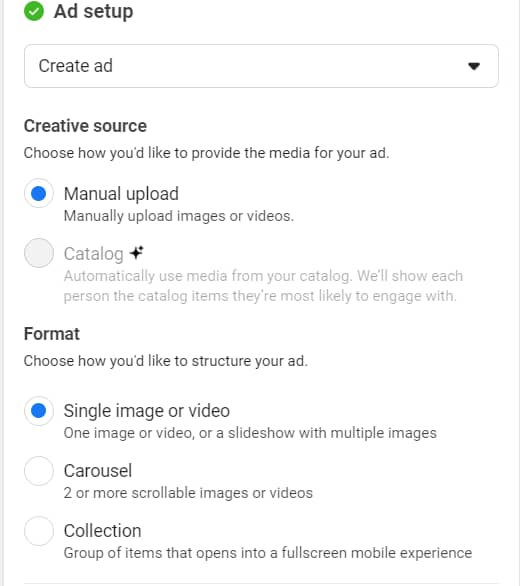Open the Create ad combo box

[x=261, y=66]
